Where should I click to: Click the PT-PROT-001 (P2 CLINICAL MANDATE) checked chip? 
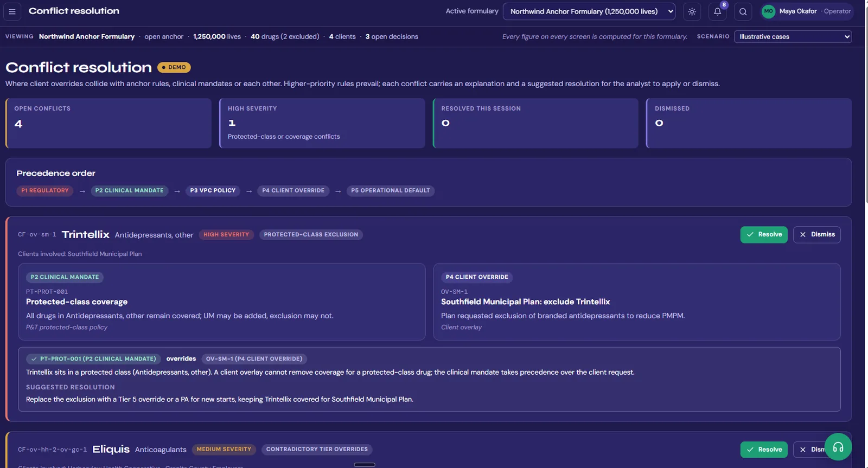coord(93,359)
